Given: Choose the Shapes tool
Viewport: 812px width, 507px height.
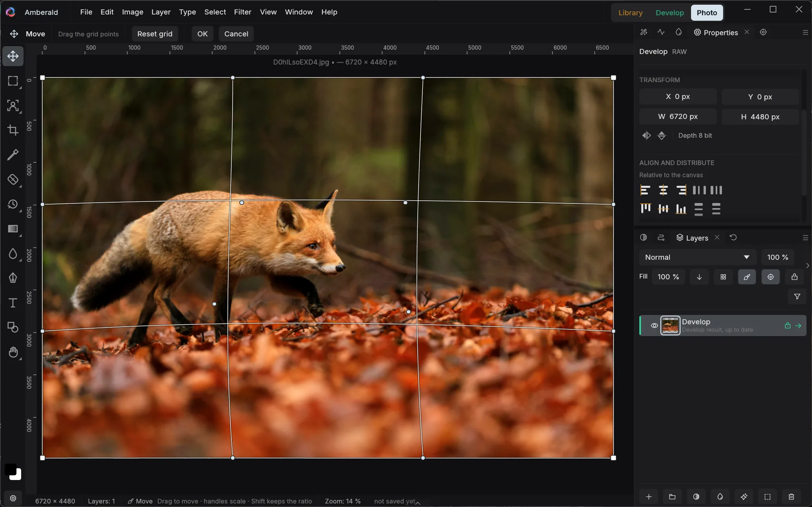Looking at the screenshot, I should coord(13,327).
